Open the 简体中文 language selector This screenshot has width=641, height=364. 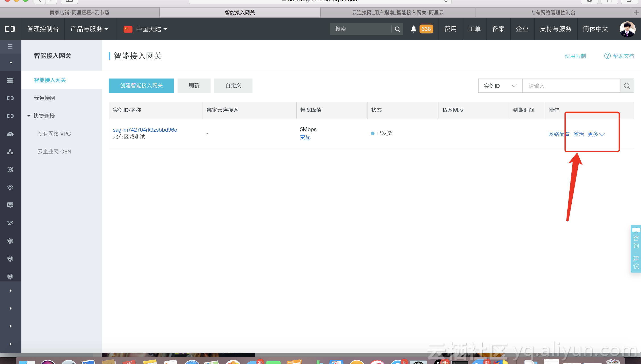coord(595,29)
